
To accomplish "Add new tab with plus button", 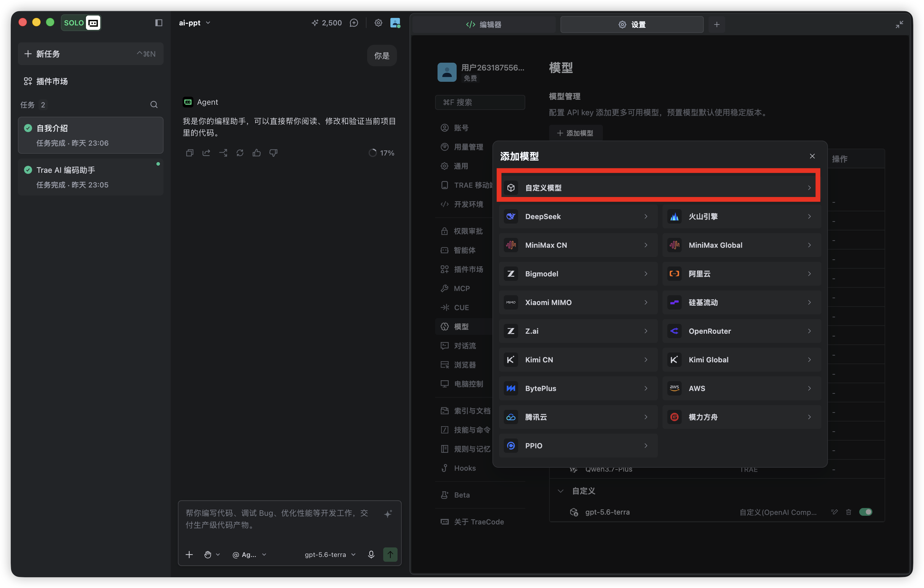I will (716, 24).
